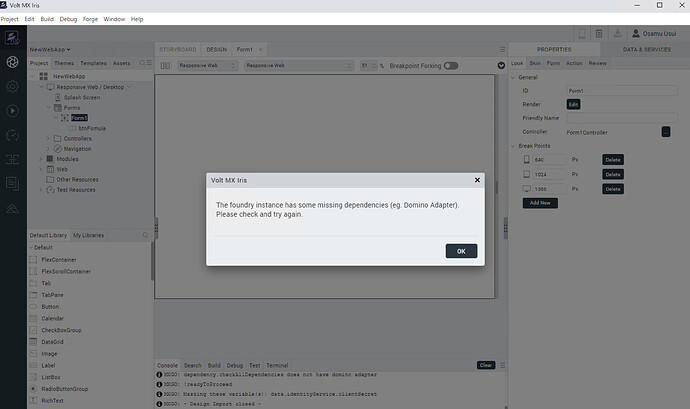Viewport: 690px width, 409px height.
Task: Click the speedometer icon in left sidebar
Action: 12,135
